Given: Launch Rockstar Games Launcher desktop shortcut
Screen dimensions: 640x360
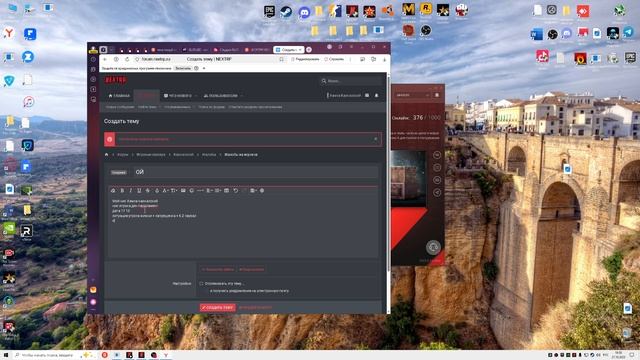Looking at the screenshot, I should [425, 10].
